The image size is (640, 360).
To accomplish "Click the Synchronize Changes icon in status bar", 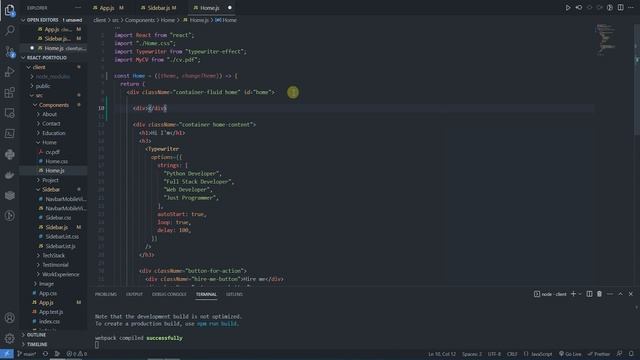I will pyautogui.click(x=45, y=354).
